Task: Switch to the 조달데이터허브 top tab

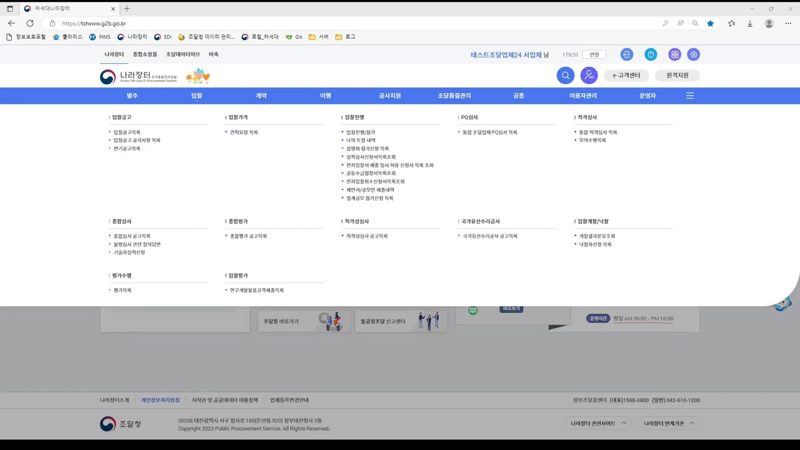Action: [x=183, y=54]
